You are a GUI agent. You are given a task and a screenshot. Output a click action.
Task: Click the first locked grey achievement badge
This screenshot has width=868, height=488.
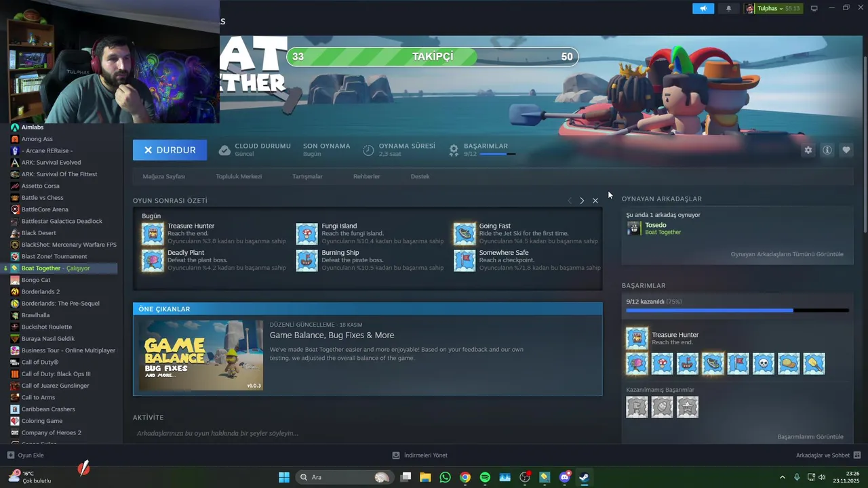pyautogui.click(x=637, y=407)
